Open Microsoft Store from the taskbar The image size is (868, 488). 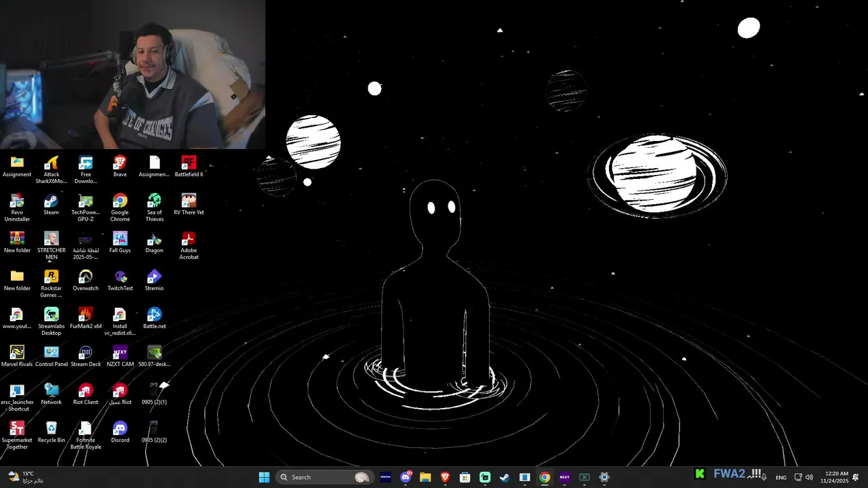click(x=465, y=477)
